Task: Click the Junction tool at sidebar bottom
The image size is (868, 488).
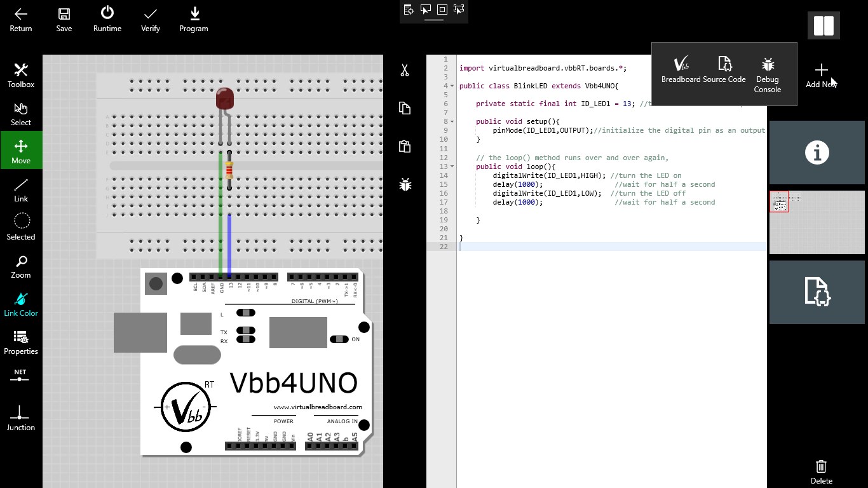Action: (x=21, y=419)
